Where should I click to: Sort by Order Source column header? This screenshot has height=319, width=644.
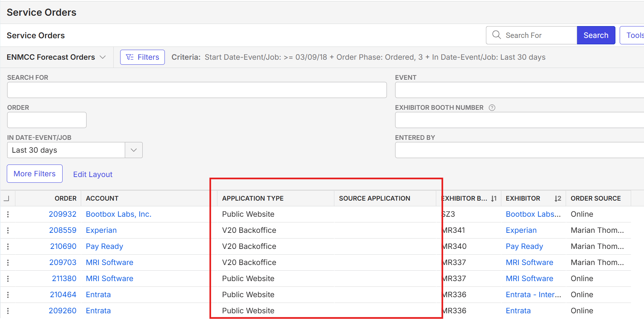coord(596,198)
